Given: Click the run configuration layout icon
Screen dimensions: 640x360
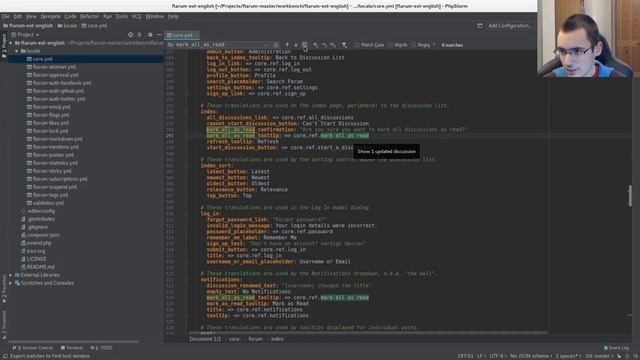Looking at the screenshot, I should 480,25.
